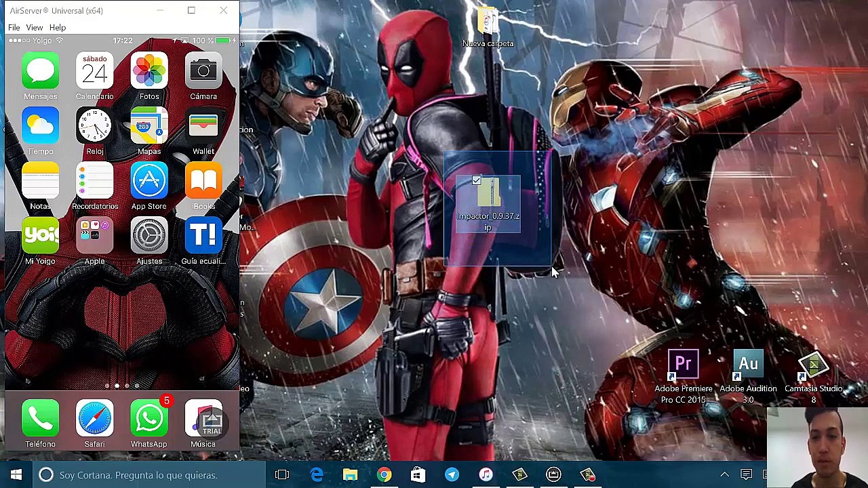Screen dimensions: 868x488
Task: Open the Wallet app
Action: 203,125
